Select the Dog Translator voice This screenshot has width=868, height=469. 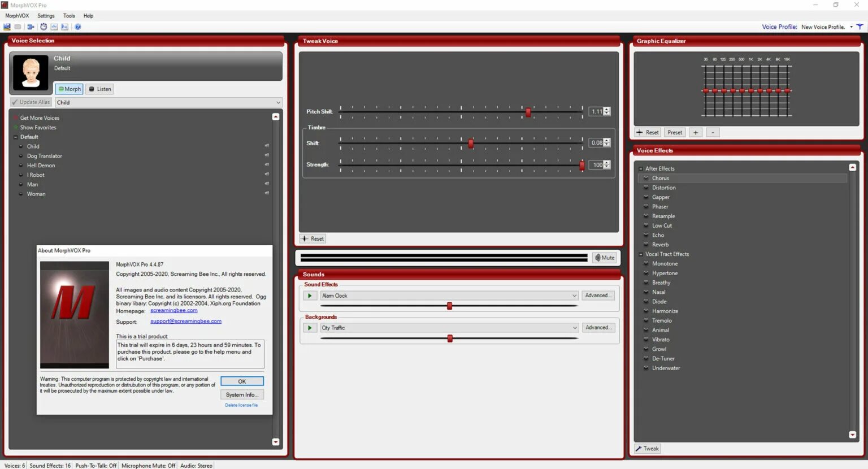(44, 156)
